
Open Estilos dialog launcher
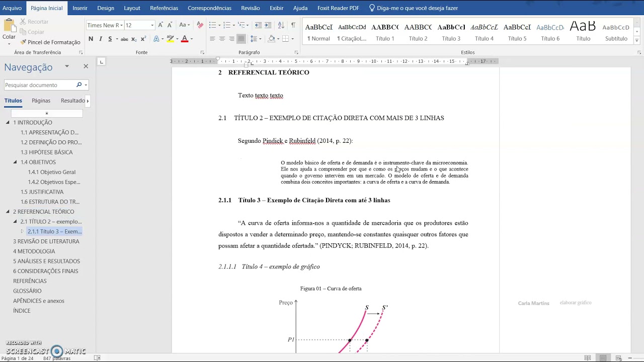point(639,52)
